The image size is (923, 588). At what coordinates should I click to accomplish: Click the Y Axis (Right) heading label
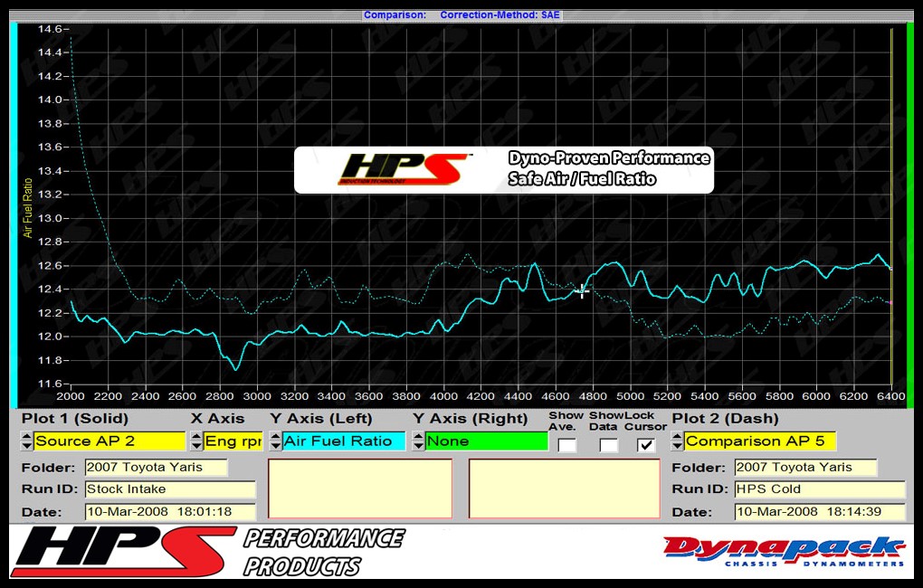(471, 419)
